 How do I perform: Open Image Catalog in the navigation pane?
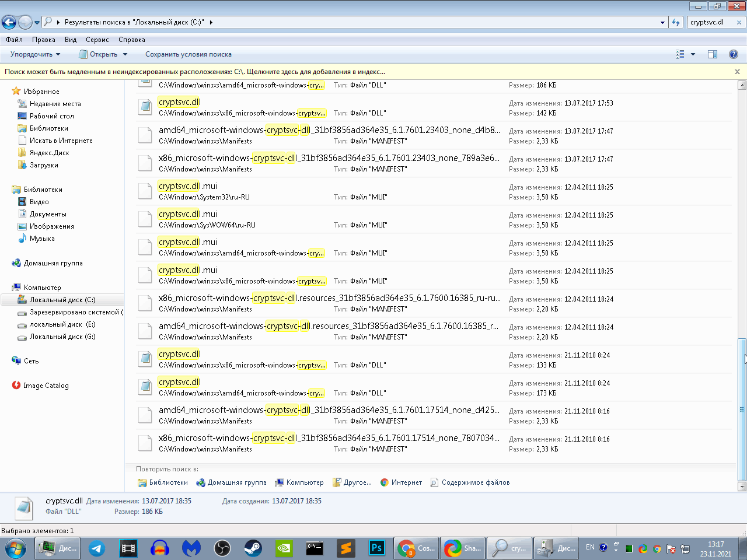pyautogui.click(x=40, y=386)
